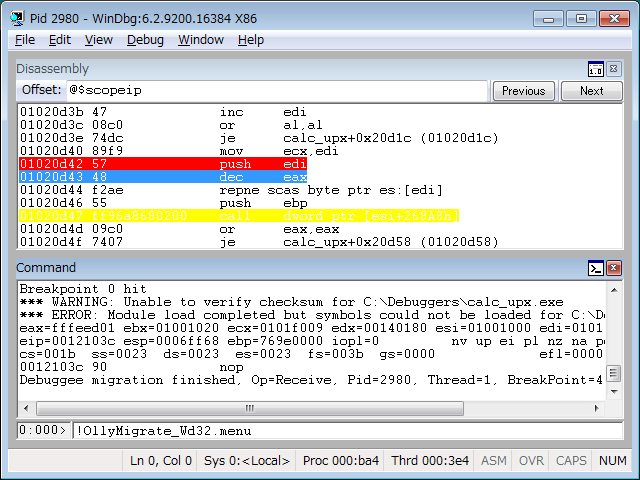The width and height of the screenshot is (640, 480).
Task: Select the push ebp line
Action: [163, 203]
